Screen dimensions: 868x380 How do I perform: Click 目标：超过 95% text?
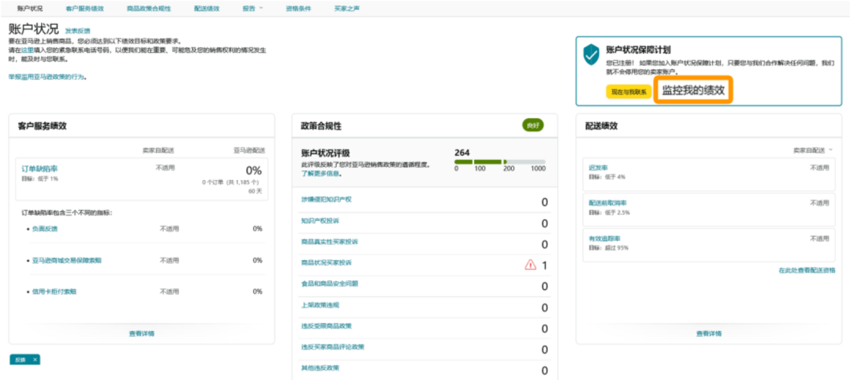(x=608, y=247)
